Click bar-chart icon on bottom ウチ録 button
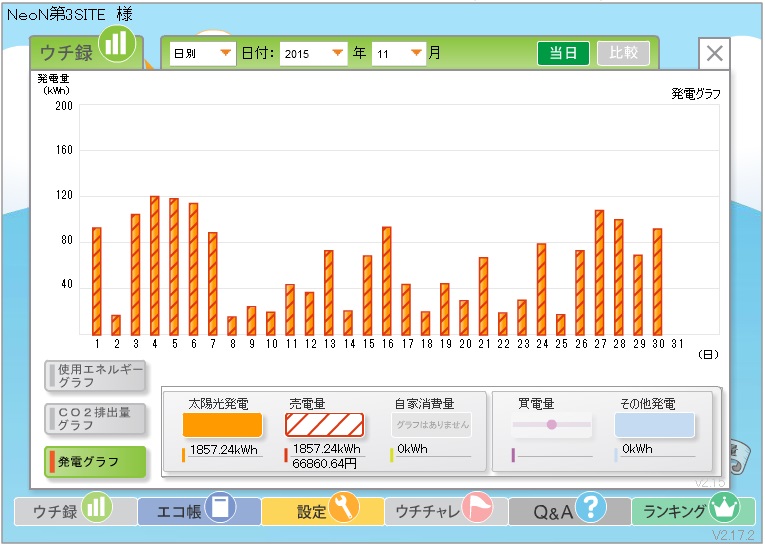Screen dimensions: 765x545 click(x=97, y=507)
